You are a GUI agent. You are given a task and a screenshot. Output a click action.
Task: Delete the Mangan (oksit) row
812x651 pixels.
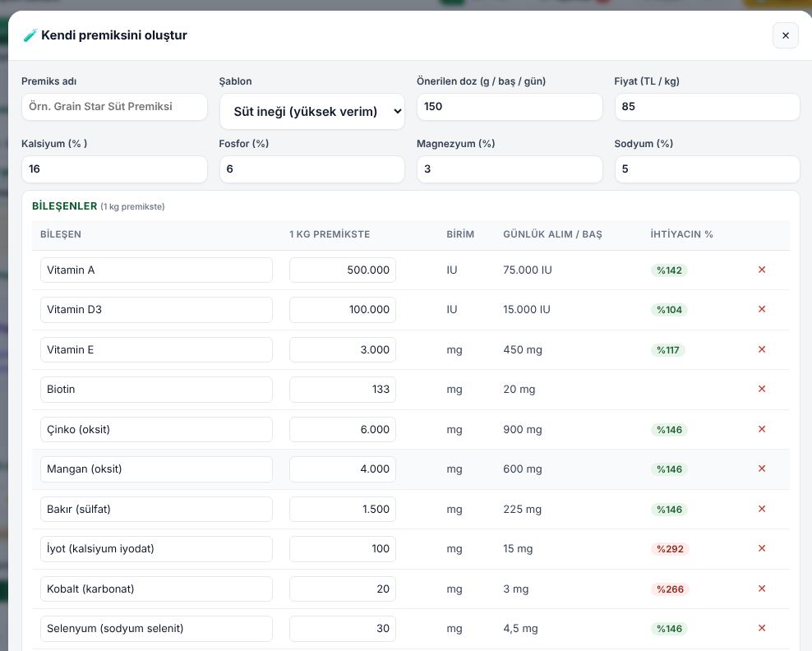pyautogui.click(x=762, y=469)
